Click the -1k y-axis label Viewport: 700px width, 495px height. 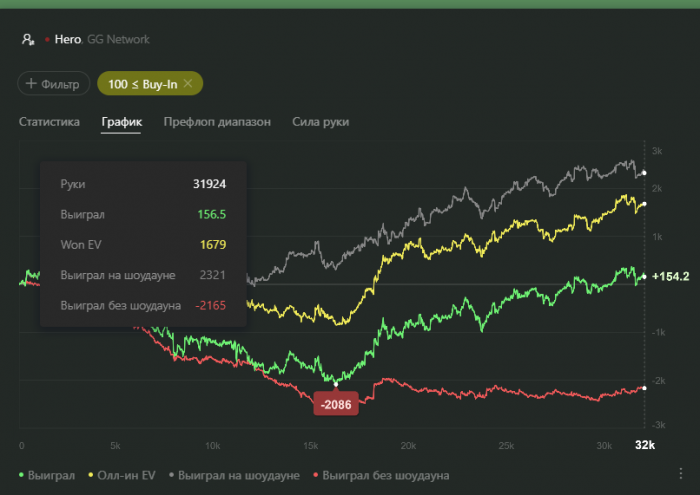[658, 332]
